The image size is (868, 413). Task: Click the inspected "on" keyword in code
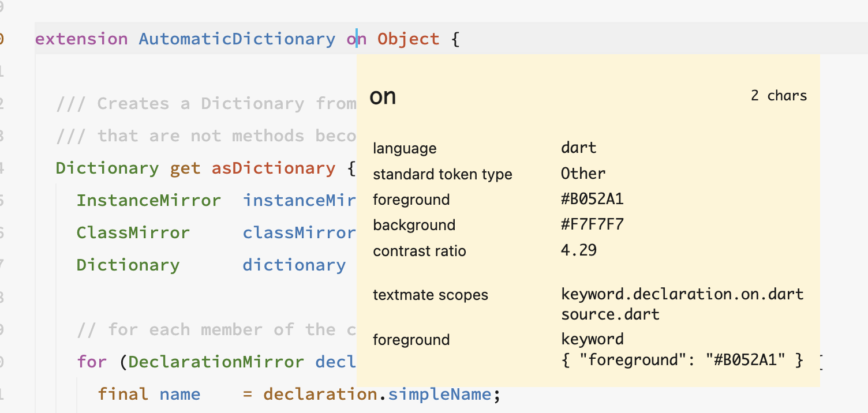(357, 39)
